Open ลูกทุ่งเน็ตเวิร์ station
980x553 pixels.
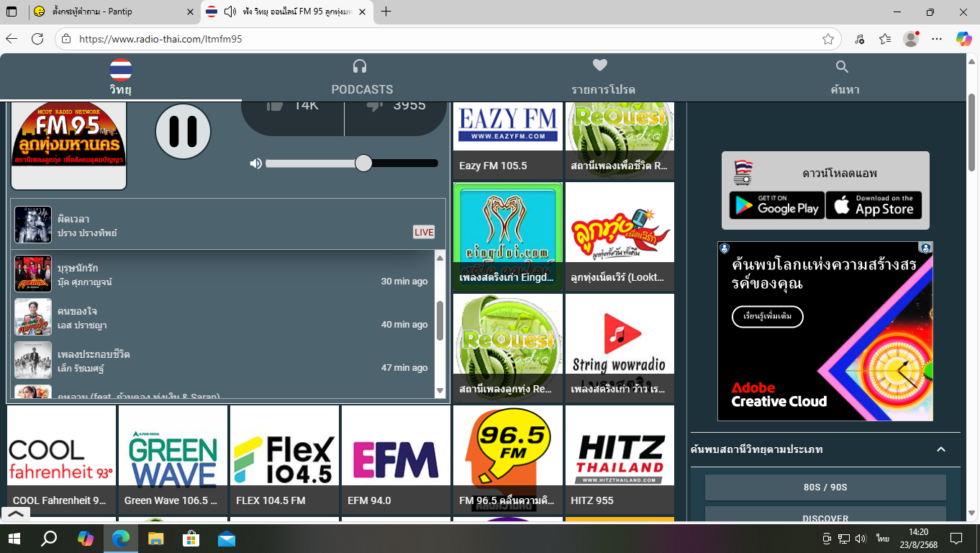pyautogui.click(x=620, y=236)
